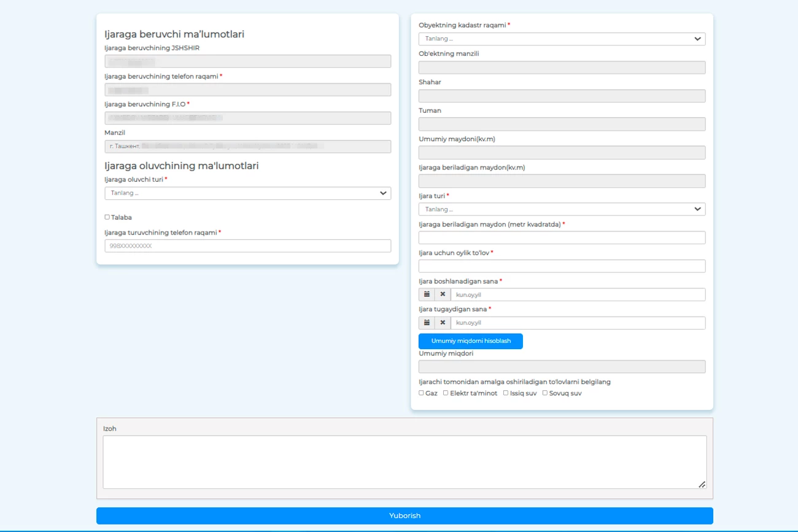Expand the Obyektning kadastr raqami dropdown
798x532 pixels.
[x=562, y=39]
